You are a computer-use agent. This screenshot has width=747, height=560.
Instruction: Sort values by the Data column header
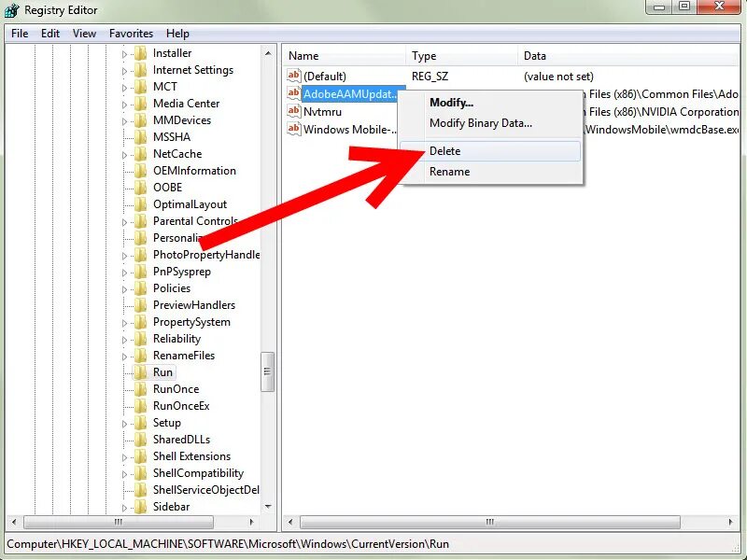click(628, 56)
